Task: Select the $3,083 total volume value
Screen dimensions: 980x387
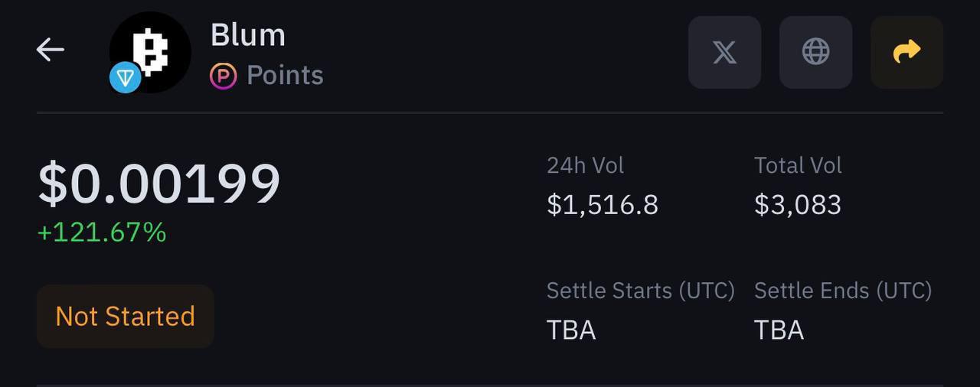Action: tap(797, 205)
